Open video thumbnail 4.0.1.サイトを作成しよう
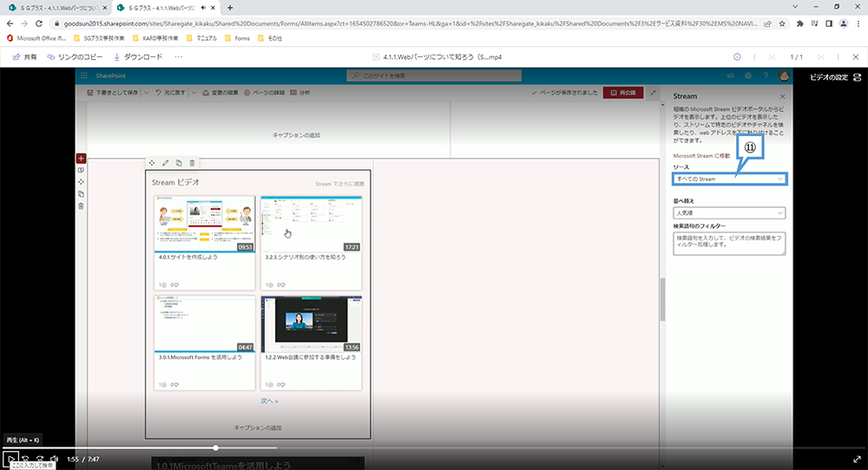 pyautogui.click(x=205, y=224)
